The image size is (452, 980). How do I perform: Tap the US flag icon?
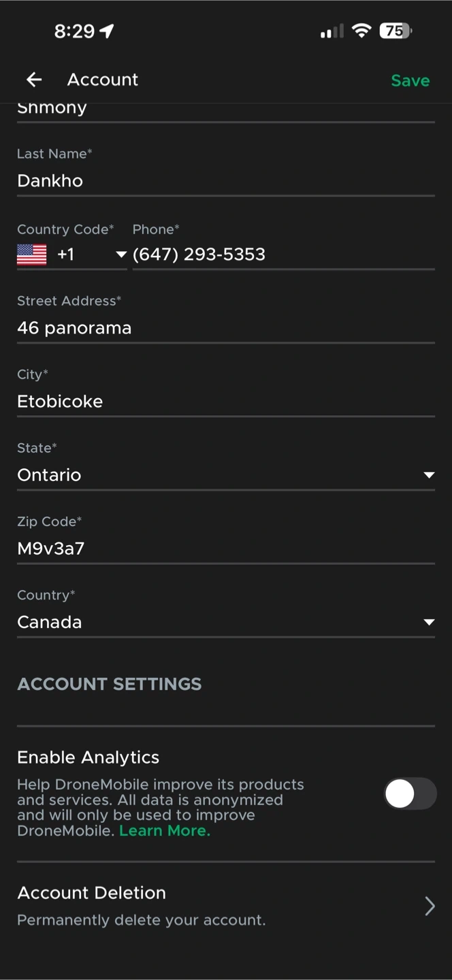[32, 255]
